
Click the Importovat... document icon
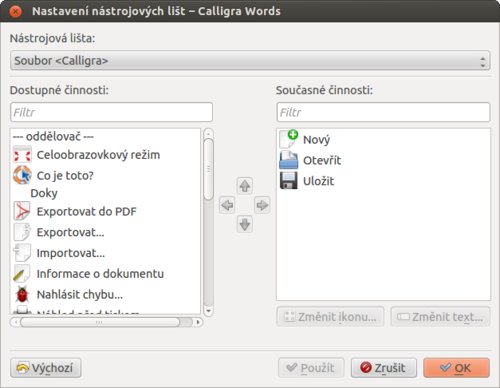point(22,253)
